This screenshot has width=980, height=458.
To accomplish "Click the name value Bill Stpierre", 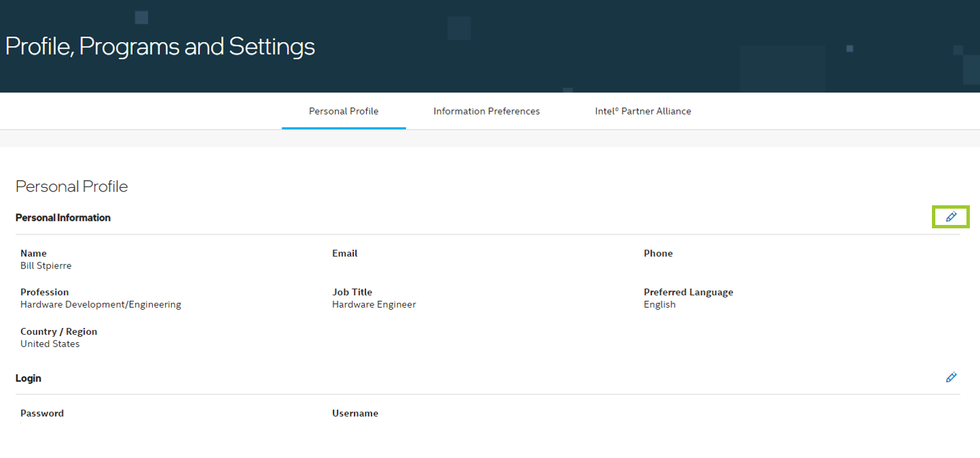I will tap(46, 266).
